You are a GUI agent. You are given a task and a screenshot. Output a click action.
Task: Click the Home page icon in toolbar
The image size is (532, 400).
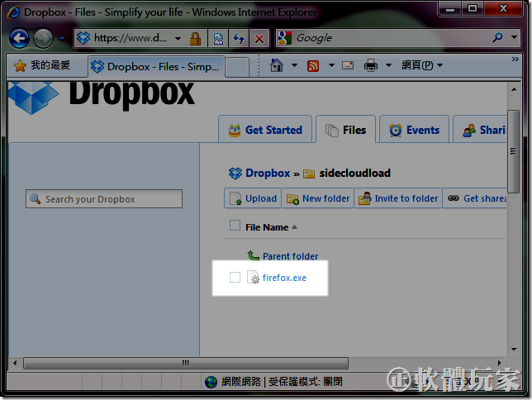(x=277, y=64)
